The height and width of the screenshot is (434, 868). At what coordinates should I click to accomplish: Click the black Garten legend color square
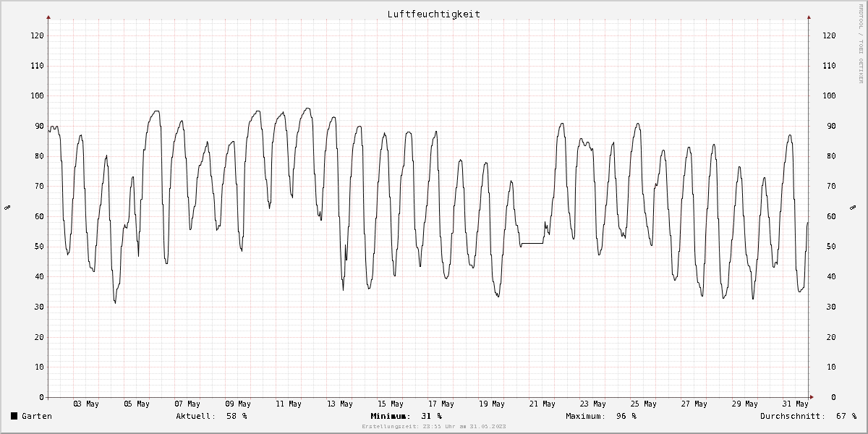(14, 416)
